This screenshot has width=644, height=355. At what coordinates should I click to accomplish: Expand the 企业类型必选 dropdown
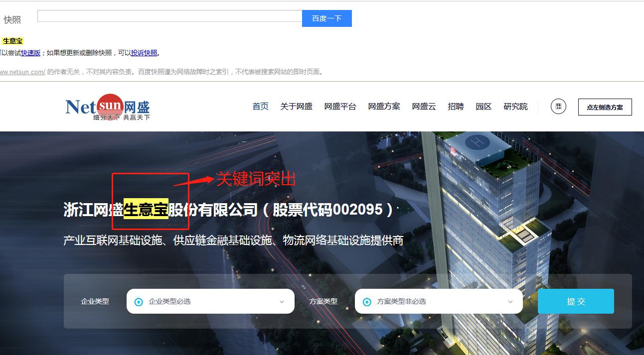pyautogui.click(x=209, y=301)
